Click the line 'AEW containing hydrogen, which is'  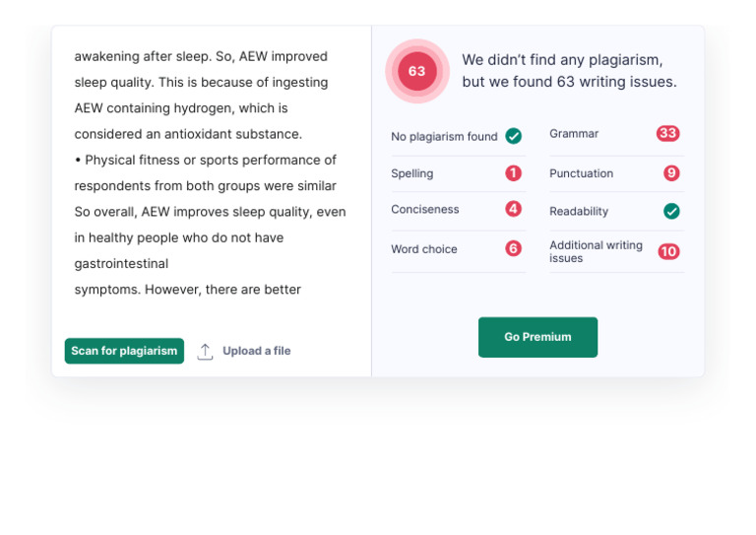[181, 108]
